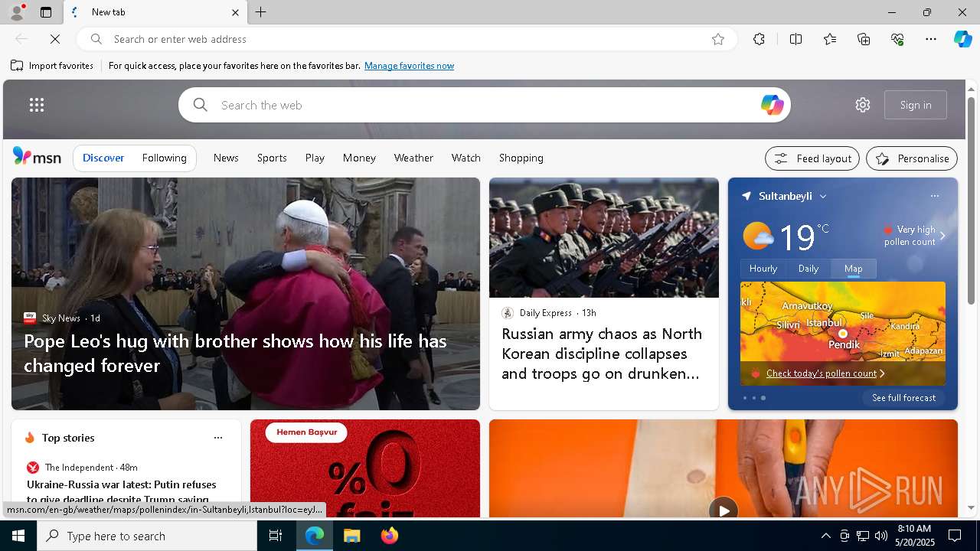Launch Firefox from taskbar

390,536
